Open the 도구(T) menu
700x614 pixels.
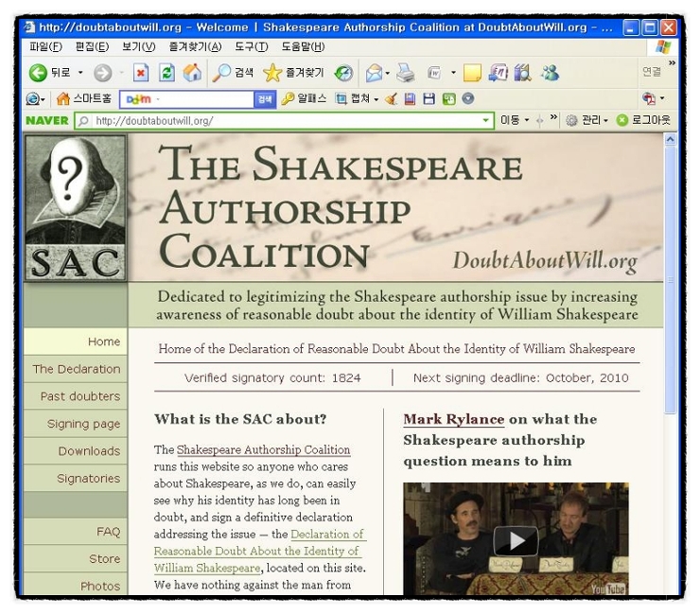pos(252,47)
